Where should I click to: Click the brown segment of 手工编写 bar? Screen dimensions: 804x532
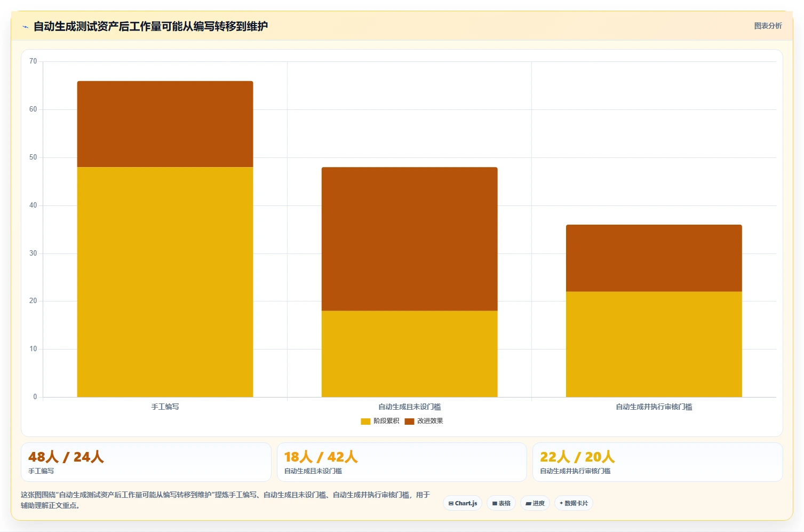(165, 124)
